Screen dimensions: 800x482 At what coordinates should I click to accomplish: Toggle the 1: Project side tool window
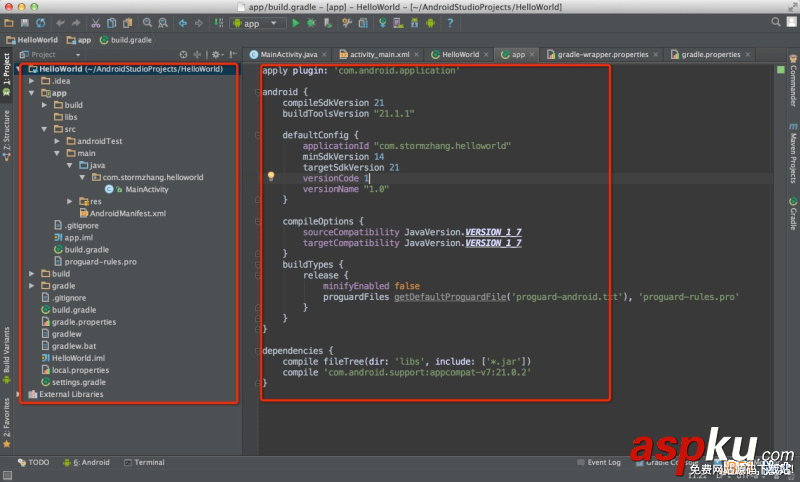(7, 75)
